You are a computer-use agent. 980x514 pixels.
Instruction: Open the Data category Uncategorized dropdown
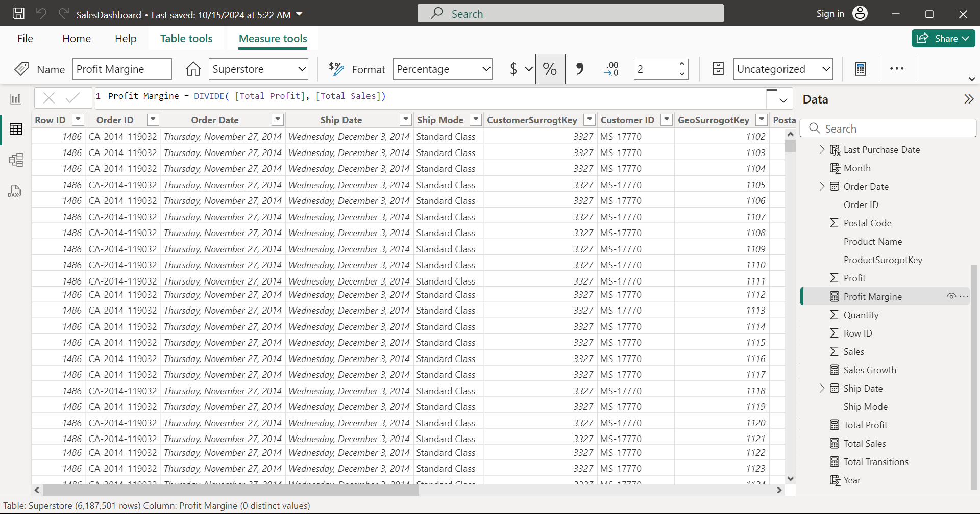[783, 69]
